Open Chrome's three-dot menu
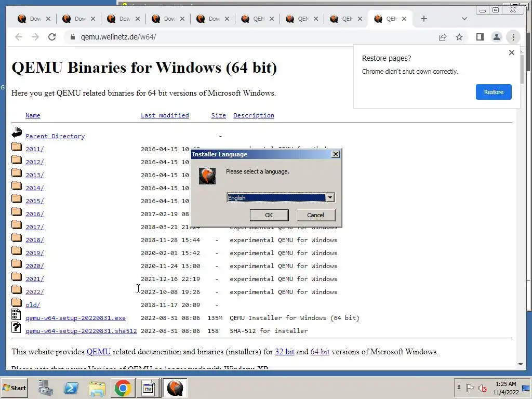 click(x=513, y=37)
